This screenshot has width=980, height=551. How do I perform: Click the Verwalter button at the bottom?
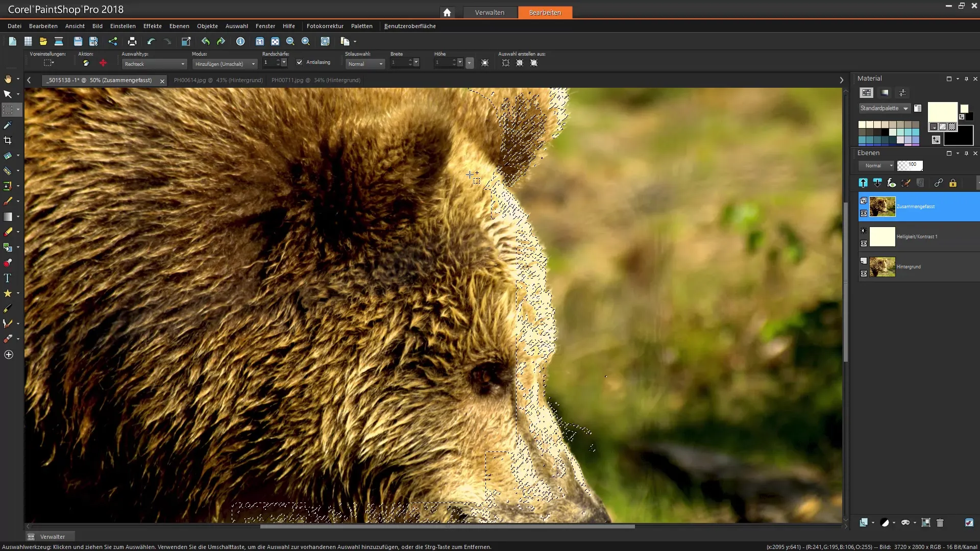[x=50, y=536]
